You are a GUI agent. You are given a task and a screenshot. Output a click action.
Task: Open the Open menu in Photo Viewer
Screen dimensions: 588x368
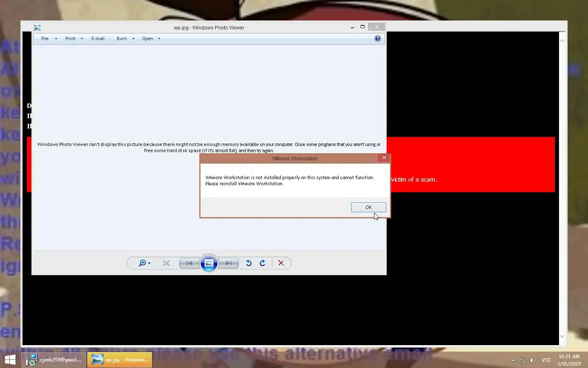tap(147, 38)
